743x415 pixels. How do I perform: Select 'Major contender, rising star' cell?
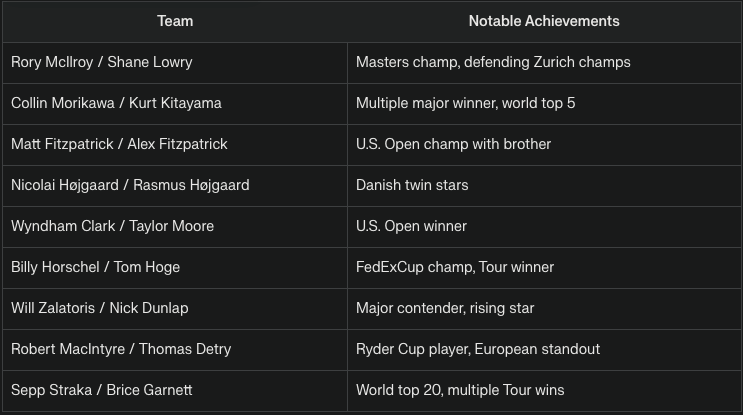click(544, 308)
